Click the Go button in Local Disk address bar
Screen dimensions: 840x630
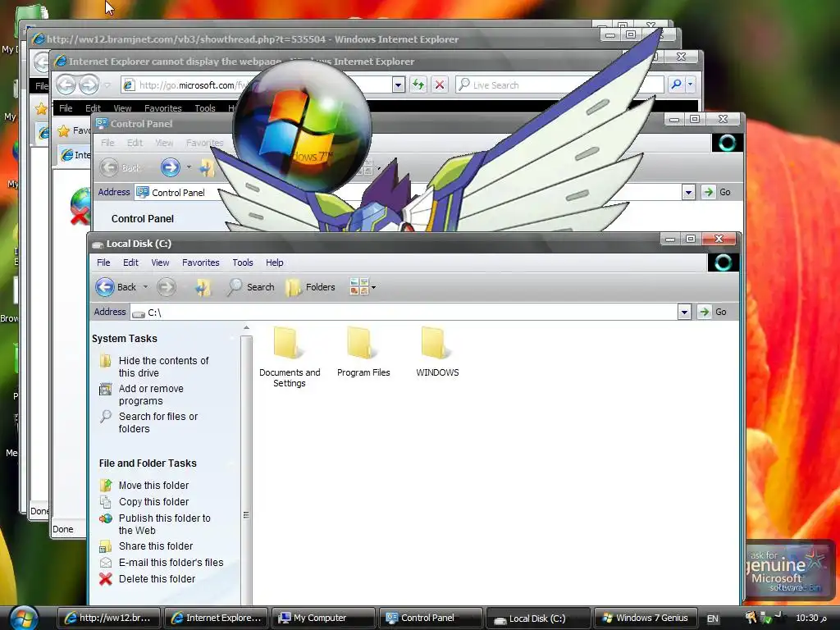pyautogui.click(x=714, y=312)
